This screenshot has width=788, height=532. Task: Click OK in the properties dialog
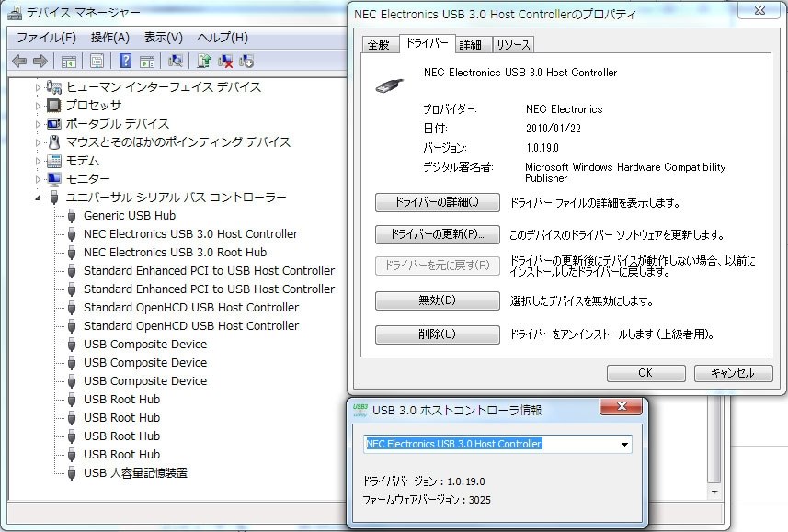click(x=645, y=373)
